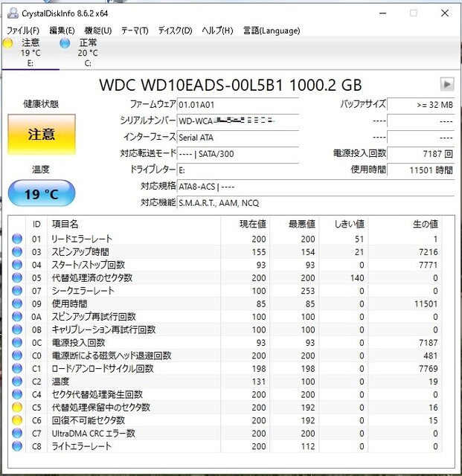Select the リードエラーレート attribute name

point(82,239)
